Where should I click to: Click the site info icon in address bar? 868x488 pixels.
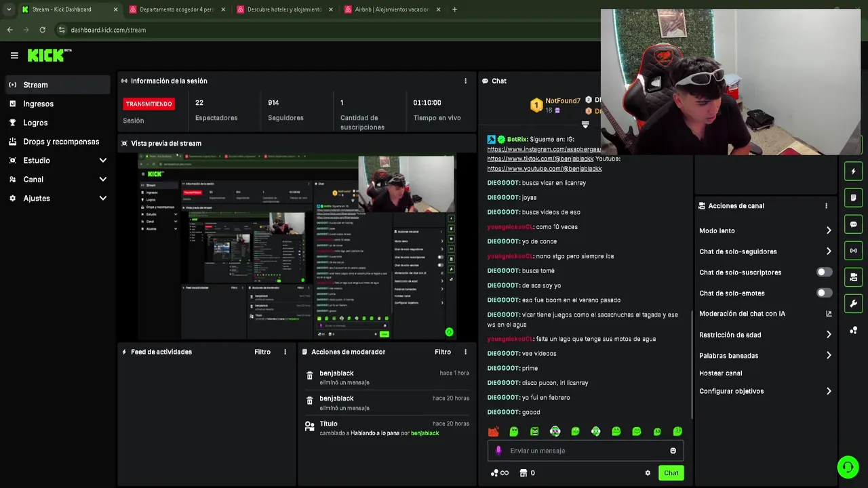coord(62,30)
